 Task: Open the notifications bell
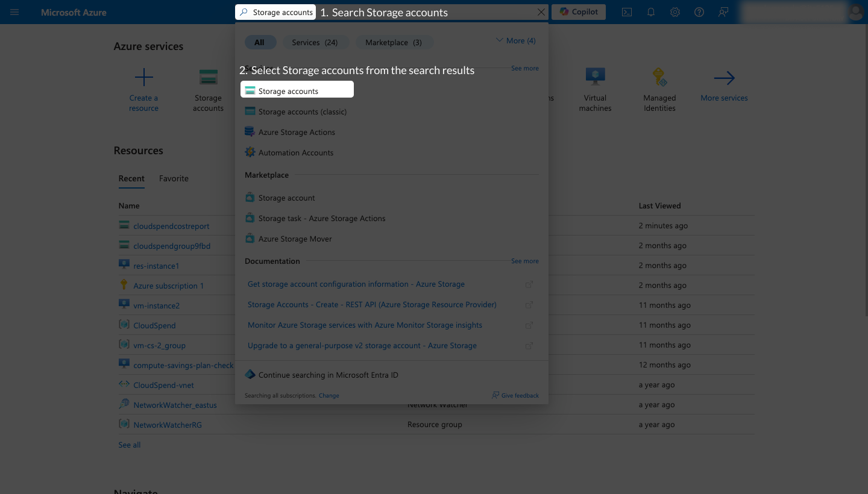pos(651,11)
